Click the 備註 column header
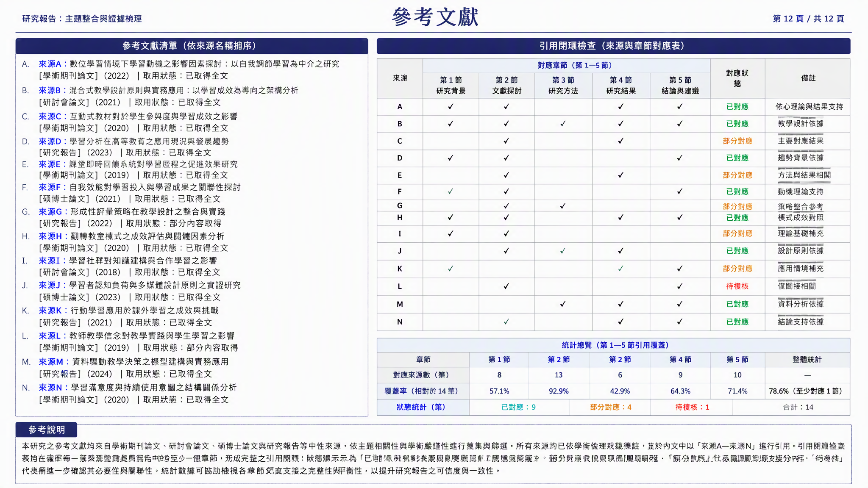The height and width of the screenshot is (488, 868). pos(808,78)
